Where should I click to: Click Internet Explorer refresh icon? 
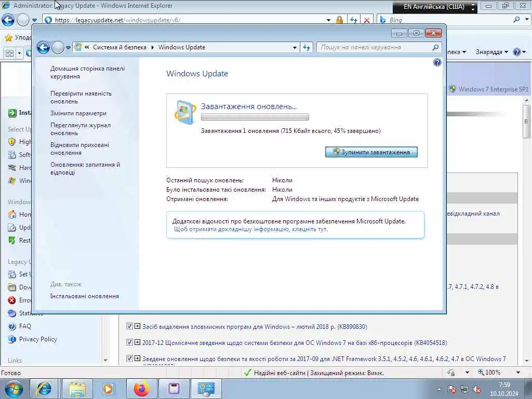pos(354,20)
